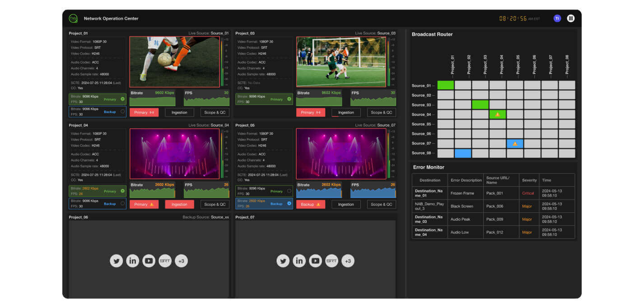Select the Primary radio button in Project_01
The image size is (644, 308).
pos(123,99)
